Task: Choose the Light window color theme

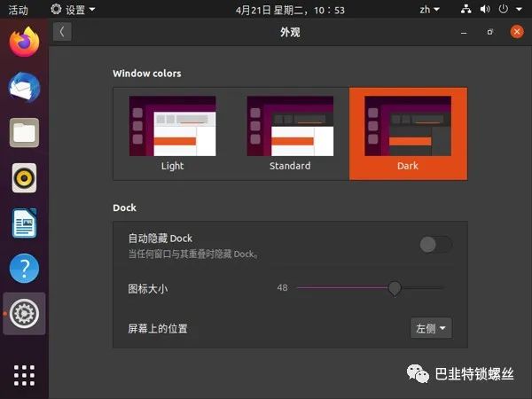Action: coord(172,134)
